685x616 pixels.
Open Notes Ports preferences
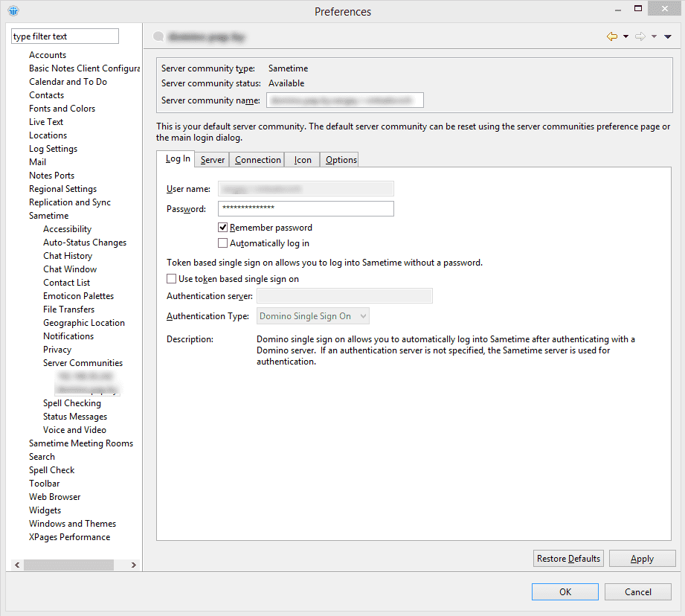click(51, 176)
